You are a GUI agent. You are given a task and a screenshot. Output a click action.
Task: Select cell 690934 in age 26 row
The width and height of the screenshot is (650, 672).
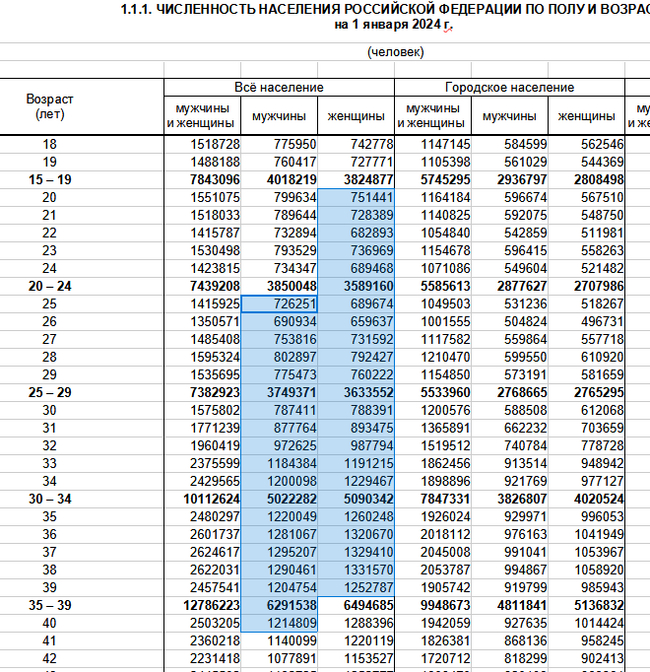point(279,321)
